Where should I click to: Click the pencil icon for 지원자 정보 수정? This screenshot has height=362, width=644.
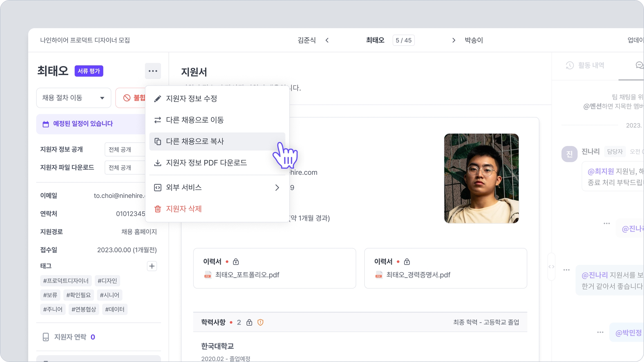pyautogui.click(x=157, y=99)
